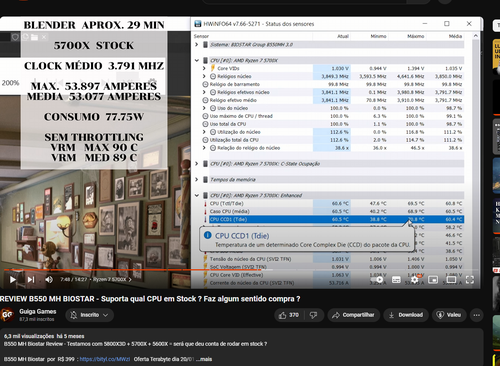The height and width of the screenshot is (366, 500).
Task: Like the video with 370 likes
Action: [289, 315]
